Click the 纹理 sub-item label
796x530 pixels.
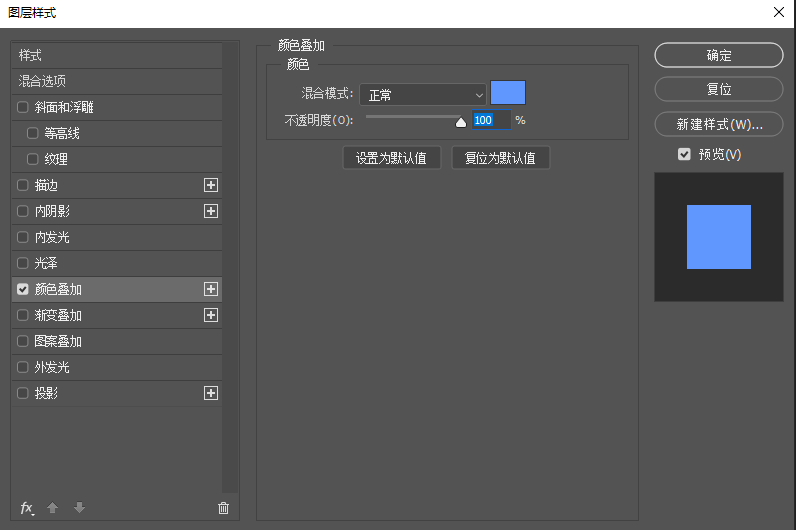click(x=56, y=159)
